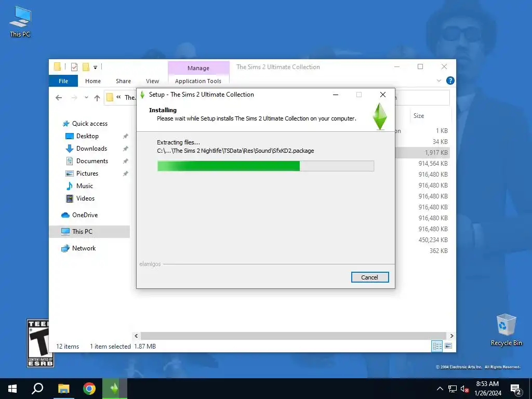532x399 pixels.
Task: Open the Recycle Bin desktop icon
Action: point(506,330)
